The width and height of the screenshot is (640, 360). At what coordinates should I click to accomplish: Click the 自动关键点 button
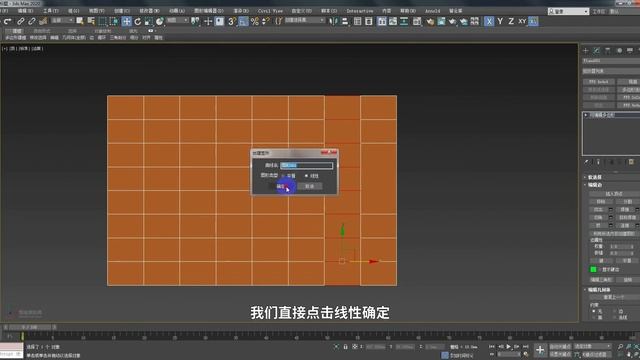pos(560,347)
